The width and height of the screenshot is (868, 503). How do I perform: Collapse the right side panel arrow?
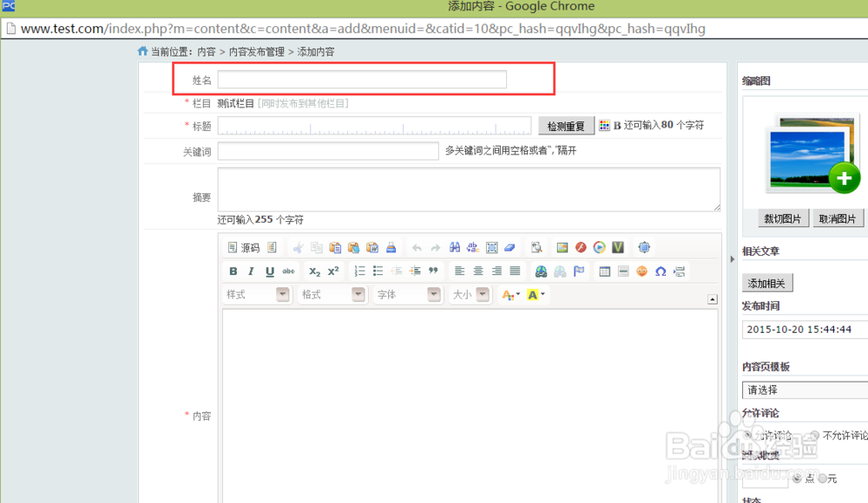(x=732, y=259)
